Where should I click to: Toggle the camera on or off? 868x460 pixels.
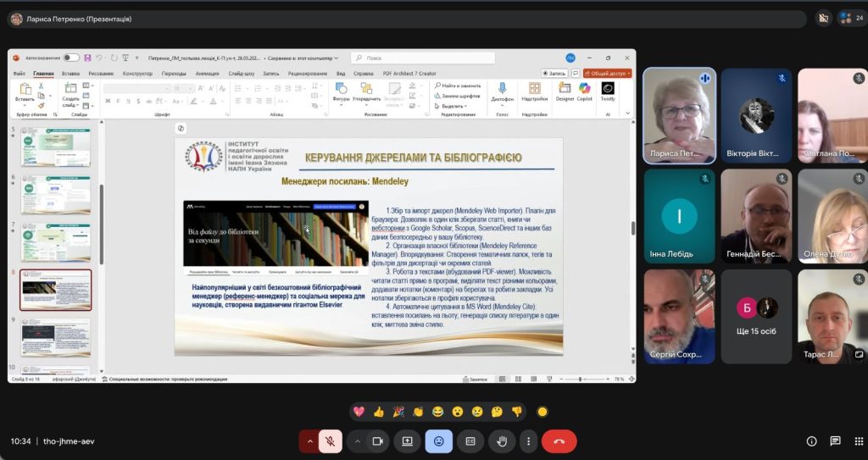(x=378, y=441)
